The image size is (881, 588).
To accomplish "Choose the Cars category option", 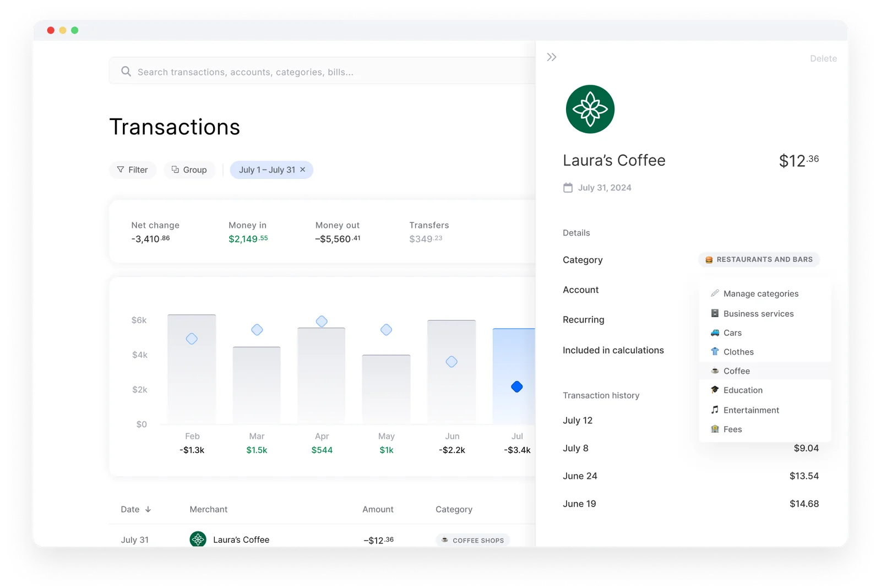I will [x=732, y=333].
